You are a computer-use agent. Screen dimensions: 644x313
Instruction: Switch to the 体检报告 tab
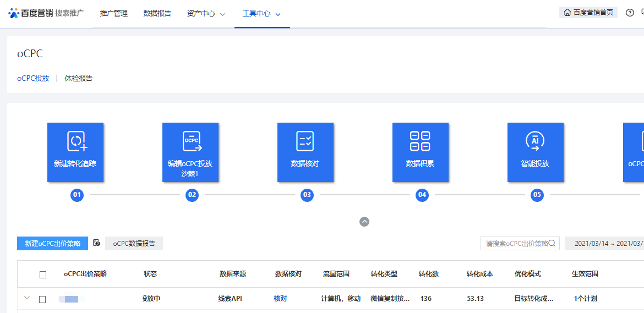pos(79,78)
